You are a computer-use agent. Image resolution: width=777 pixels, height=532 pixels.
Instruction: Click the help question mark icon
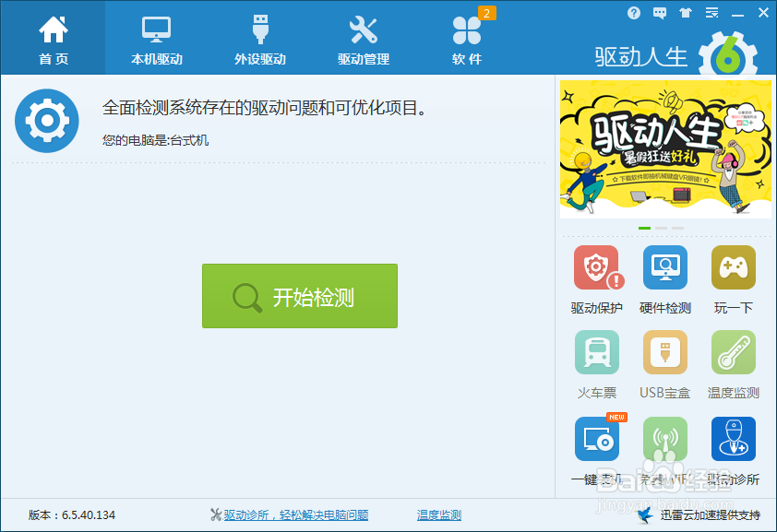coord(634,13)
